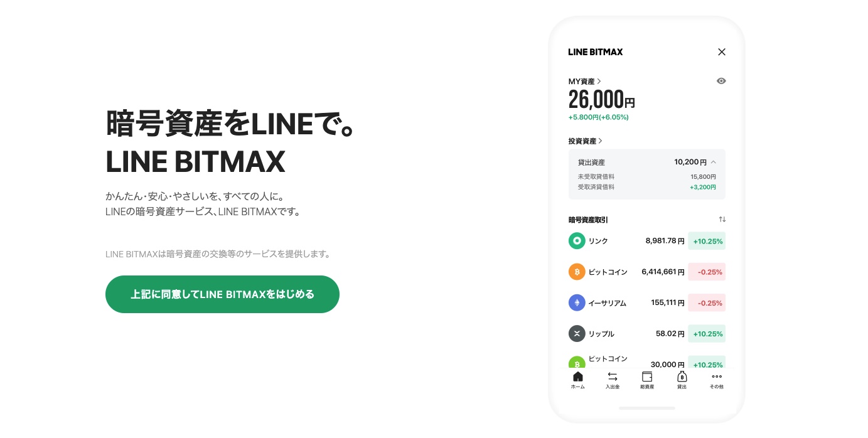Click the +10.25% badge next to リンク

(707, 240)
